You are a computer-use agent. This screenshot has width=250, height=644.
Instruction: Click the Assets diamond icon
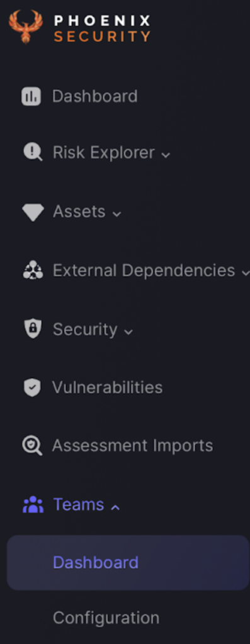[x=33, y=213]
